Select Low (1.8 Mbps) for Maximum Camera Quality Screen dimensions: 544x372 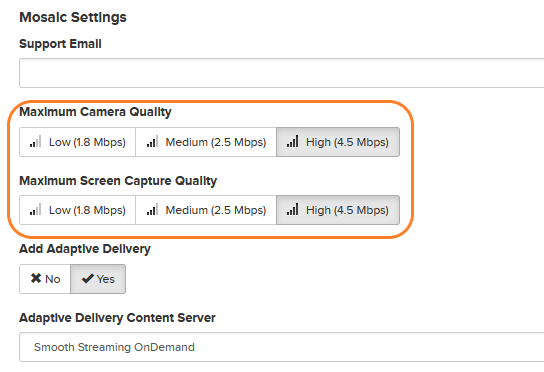(77, 142)
